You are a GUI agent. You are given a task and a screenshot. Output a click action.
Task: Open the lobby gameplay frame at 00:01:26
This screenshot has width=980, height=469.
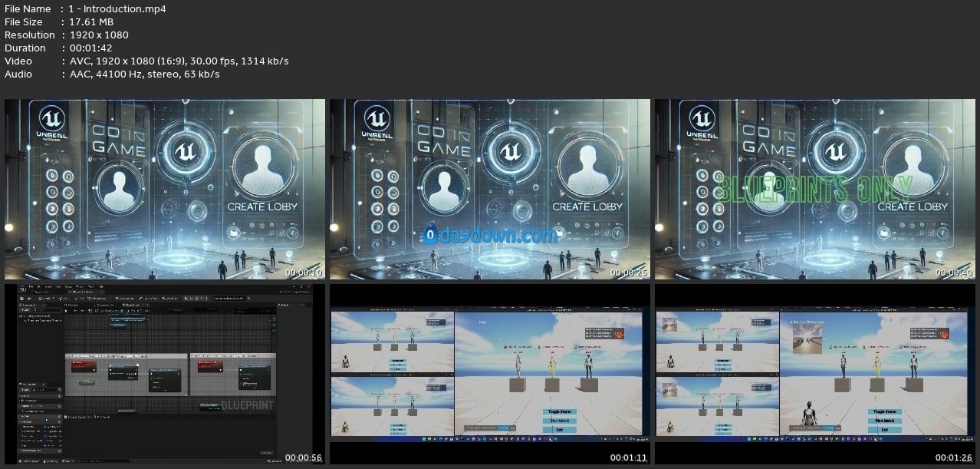(814, 374)
